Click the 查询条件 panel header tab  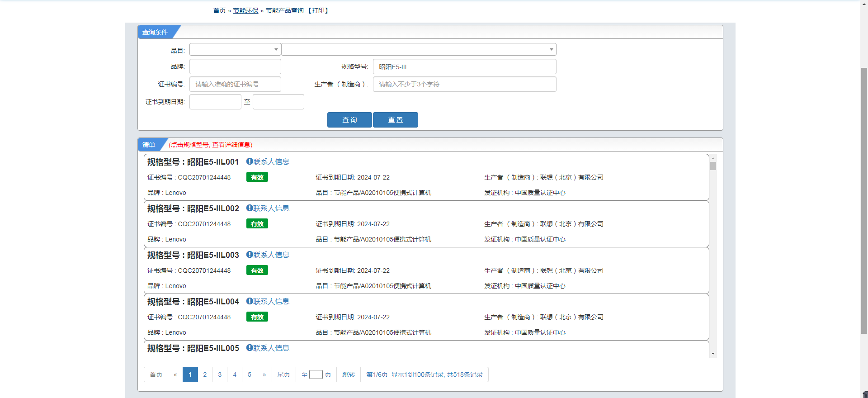coord(155,32)
